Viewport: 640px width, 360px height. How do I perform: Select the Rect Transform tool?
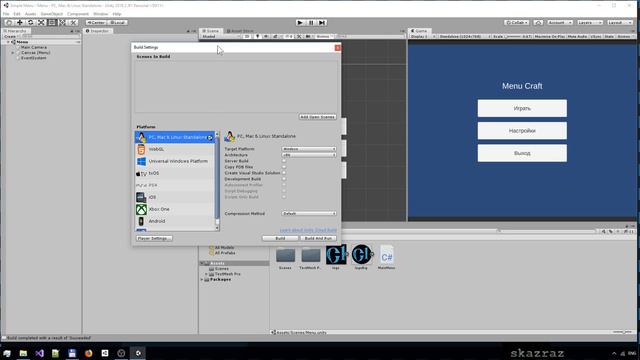click(x=52, y=22)
